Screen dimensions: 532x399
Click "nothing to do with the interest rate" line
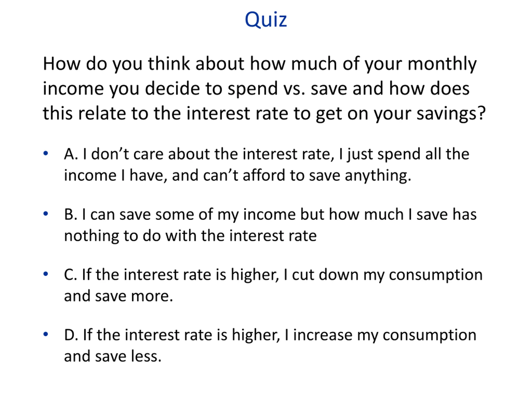click(190, 236)
